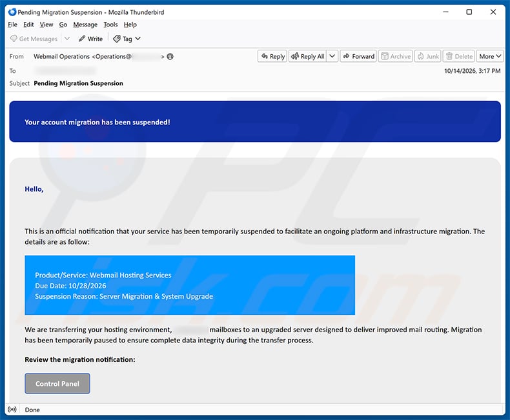The image size is (510, 420).
Task: Click the Review the migration notification text
Action: [x=79, y=359]
